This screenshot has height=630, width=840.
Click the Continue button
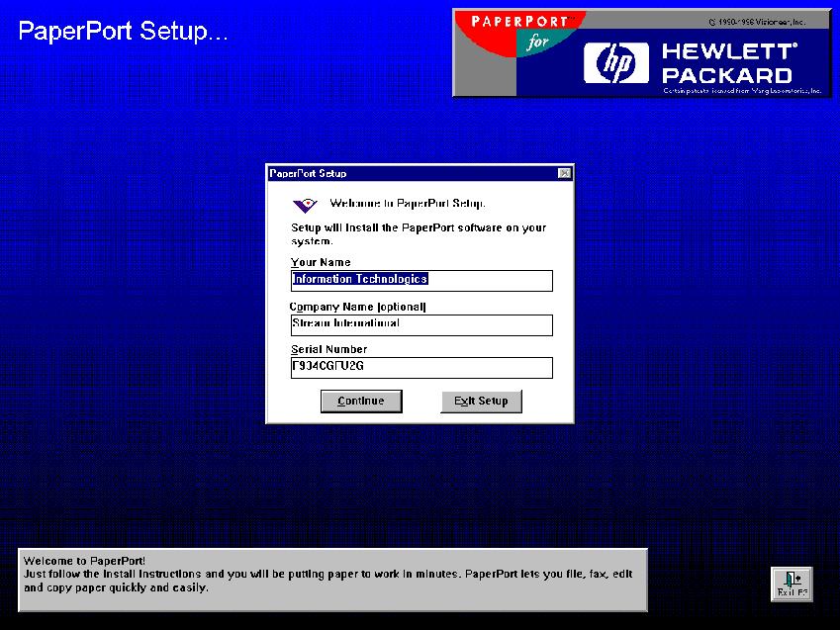point(360,401)
